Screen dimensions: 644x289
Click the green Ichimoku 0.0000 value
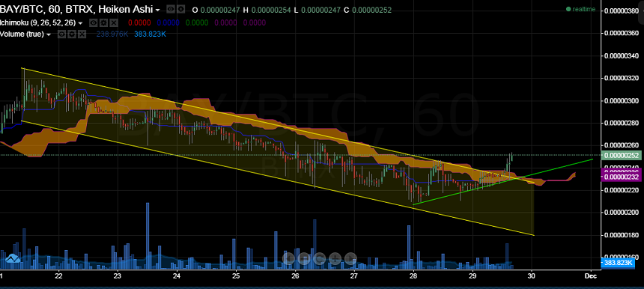coord(197,22)
